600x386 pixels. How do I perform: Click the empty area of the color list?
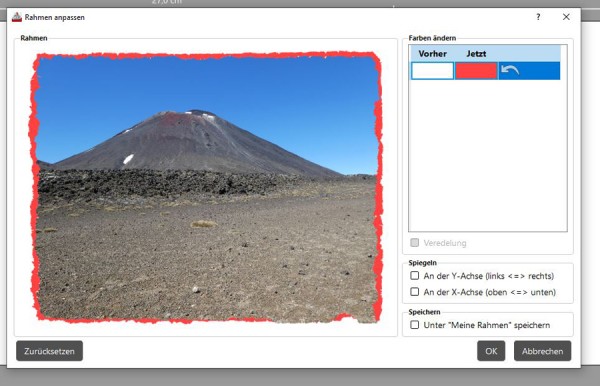click(x=488, y=155)
